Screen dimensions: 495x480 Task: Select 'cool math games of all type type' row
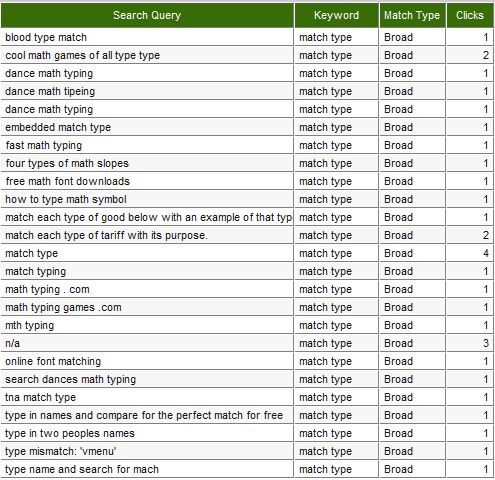tap(247, 55)
